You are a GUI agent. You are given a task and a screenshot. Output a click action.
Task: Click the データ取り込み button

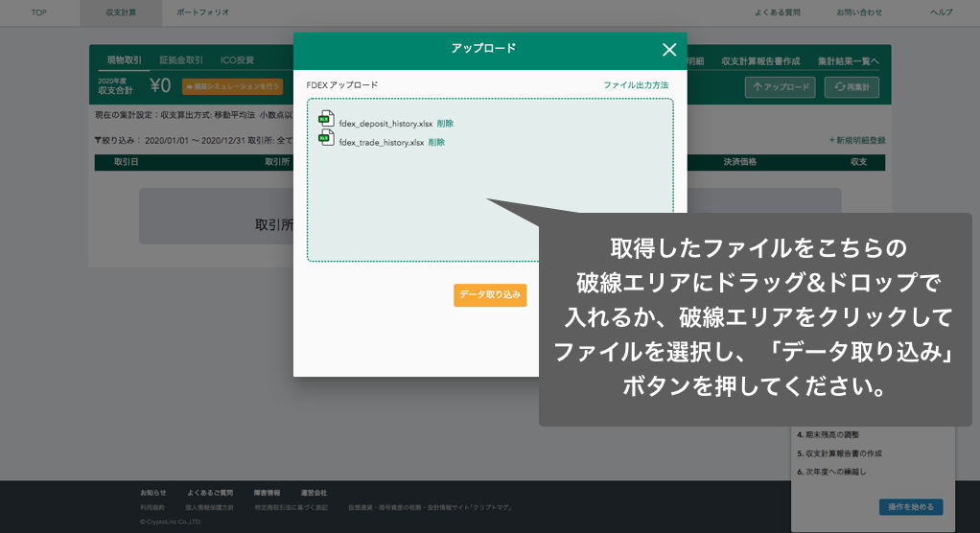coord(490,295)
